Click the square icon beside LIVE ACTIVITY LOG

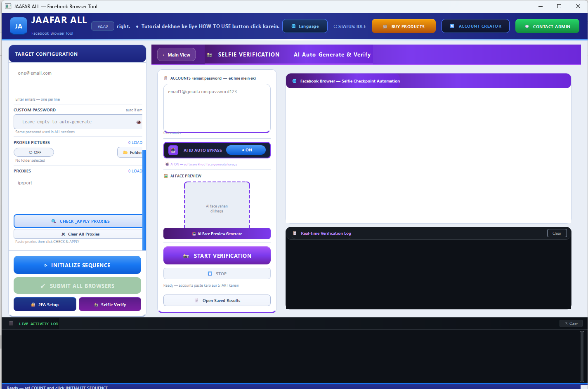tap(11, 323)
